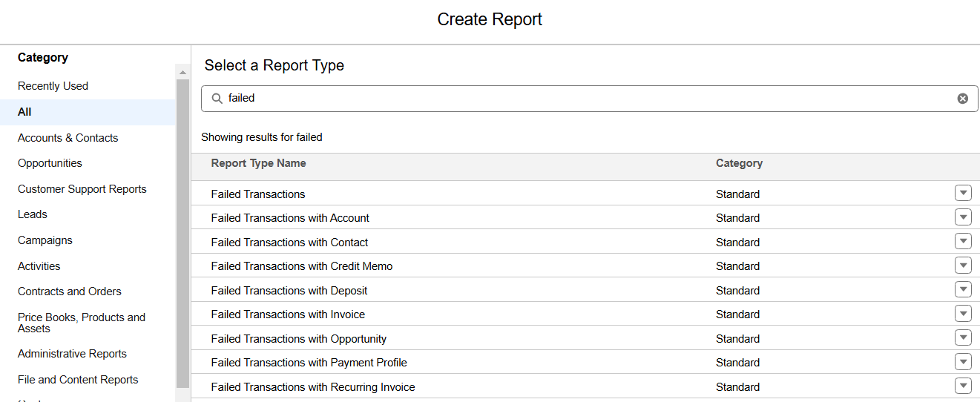Open dropdown for Recurring Invoice row

point(963,386)
